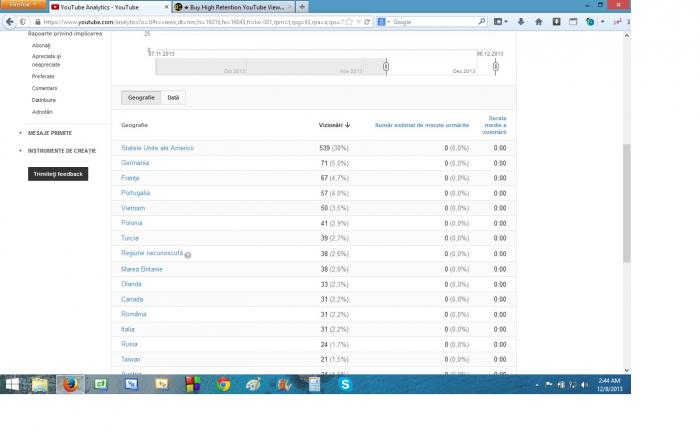Switch to Buy High Retention YouTube tab
The width and height of the screenshot is (700, 436).
click(233, 7)
